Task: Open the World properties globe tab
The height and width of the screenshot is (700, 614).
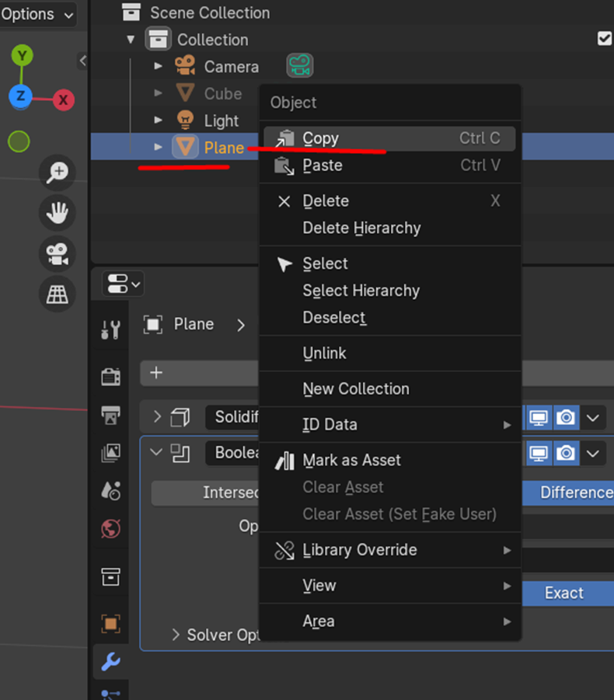Action: pos(110,529)
